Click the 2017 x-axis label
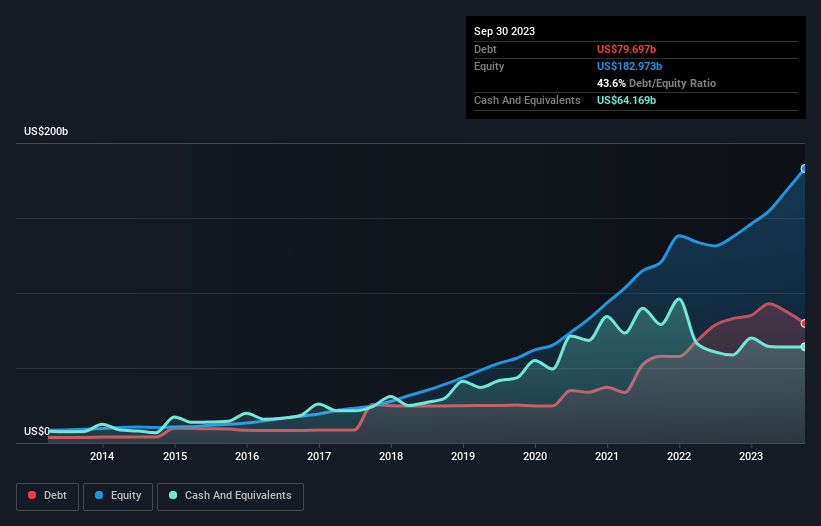This screenshot has width=821, height=526. pyautogui.click(x=319, y=456)
